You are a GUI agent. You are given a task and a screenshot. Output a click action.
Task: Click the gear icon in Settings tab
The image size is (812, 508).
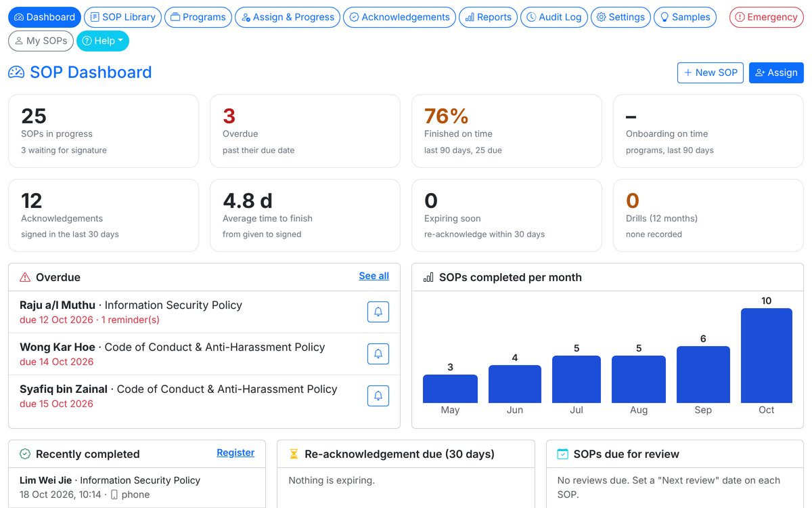pos(601,17)
